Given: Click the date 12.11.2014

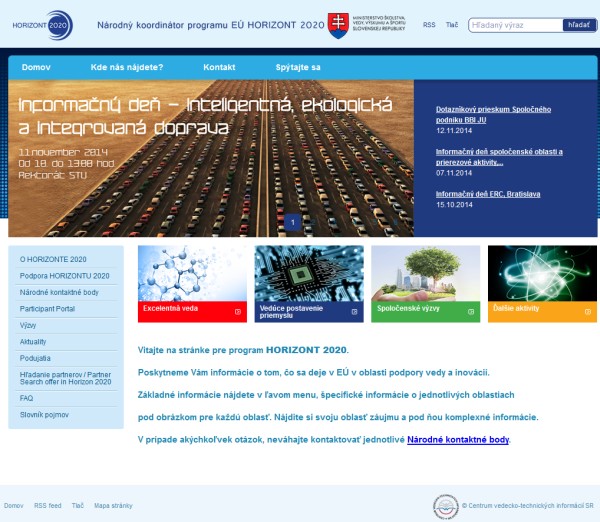Looking at the screenshot, I should click(454, 130).
